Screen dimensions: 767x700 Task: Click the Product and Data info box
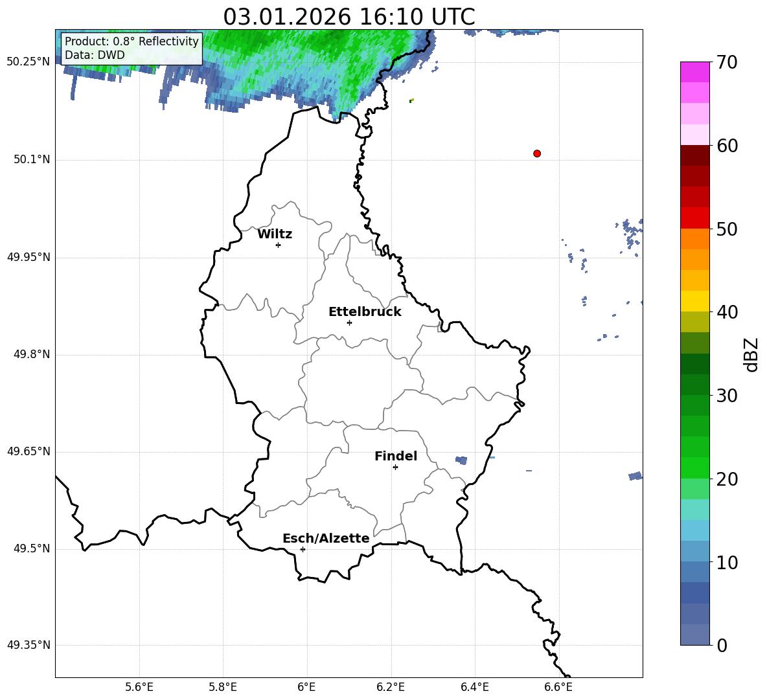coord(132,49)
